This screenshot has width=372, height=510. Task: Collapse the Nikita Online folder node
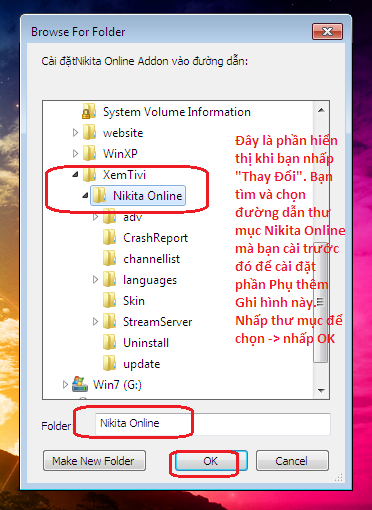(x=86, y=196)
